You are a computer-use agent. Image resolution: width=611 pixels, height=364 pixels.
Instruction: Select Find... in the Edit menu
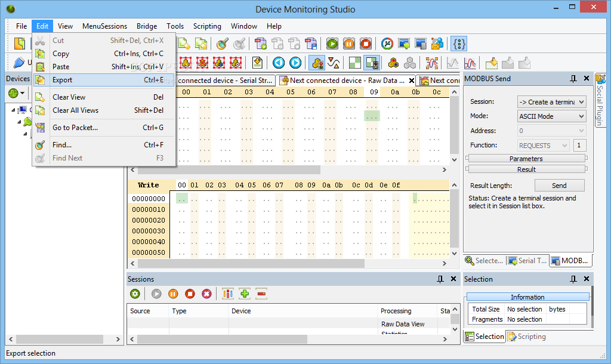pos(104,144)
